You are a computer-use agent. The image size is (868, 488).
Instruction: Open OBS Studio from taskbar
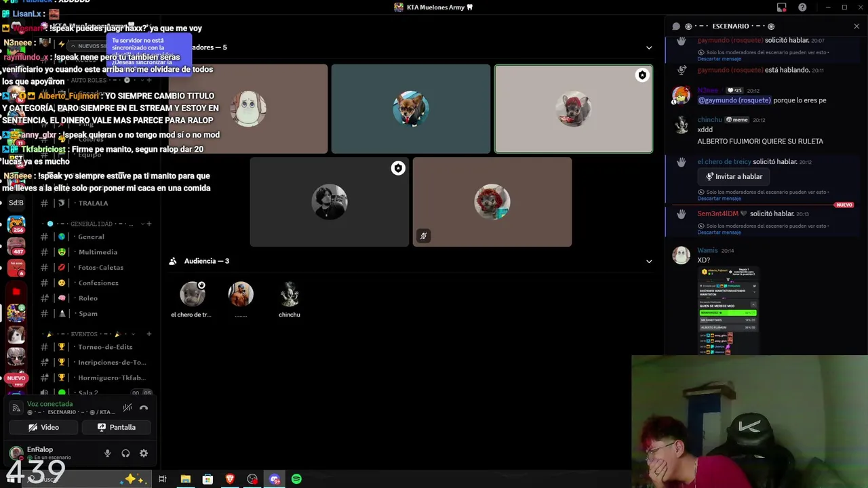252,479
